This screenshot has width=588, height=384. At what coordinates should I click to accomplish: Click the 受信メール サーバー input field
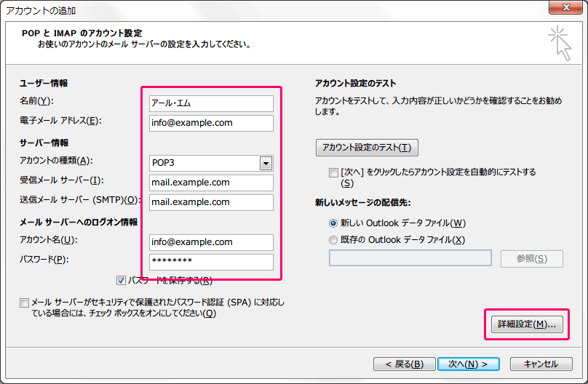tap(211, 183)
